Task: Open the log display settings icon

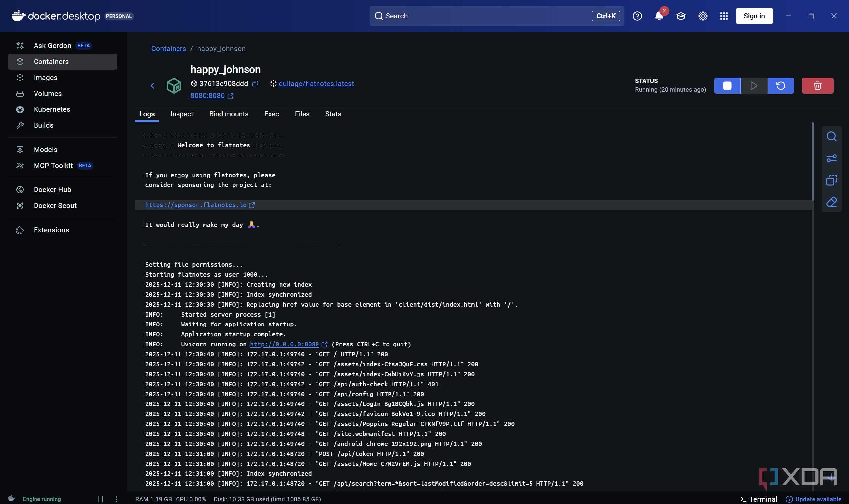Action: pos(831,158)
